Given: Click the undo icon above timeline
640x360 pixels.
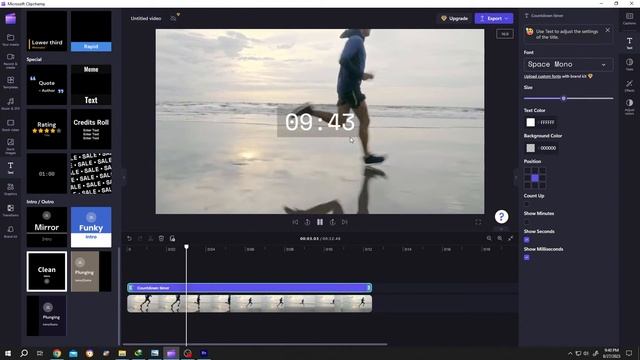Looking at the screenshot, I should (129, 238).
